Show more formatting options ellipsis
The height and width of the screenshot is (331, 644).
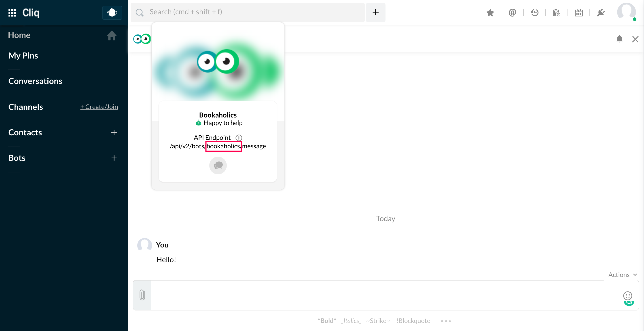[x=446, y=321]
